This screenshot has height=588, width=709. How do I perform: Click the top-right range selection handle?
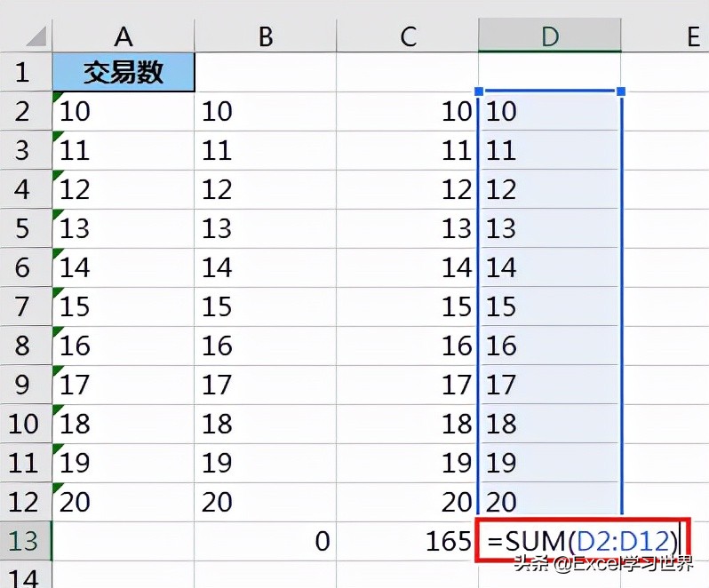point(621,91)
